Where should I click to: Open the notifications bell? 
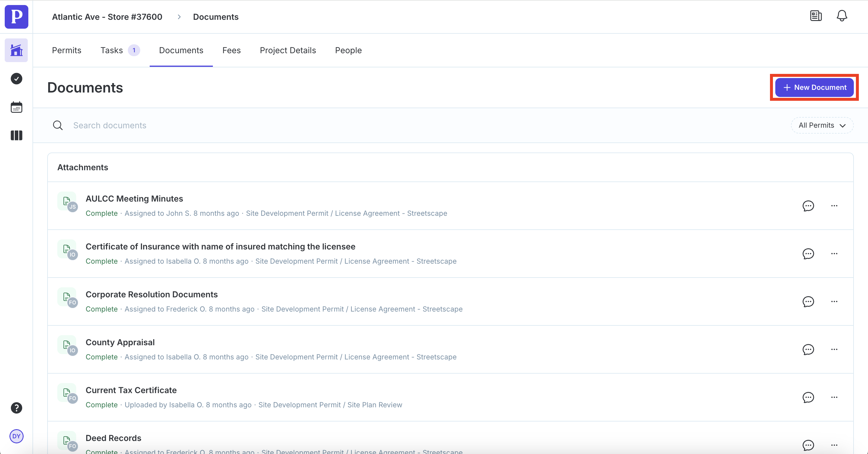(x=842, y=16)
